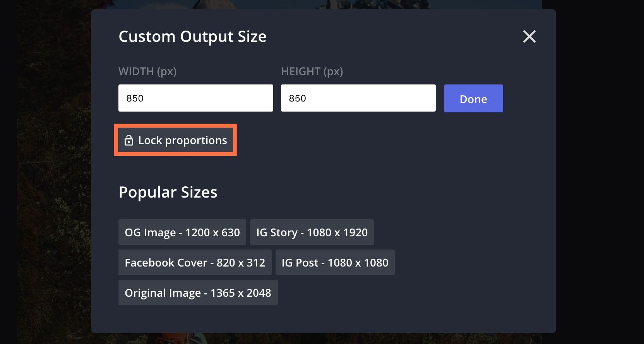Click the Popular Sizes heading
The width and height of the screenshot is (644, 344).
168,193
